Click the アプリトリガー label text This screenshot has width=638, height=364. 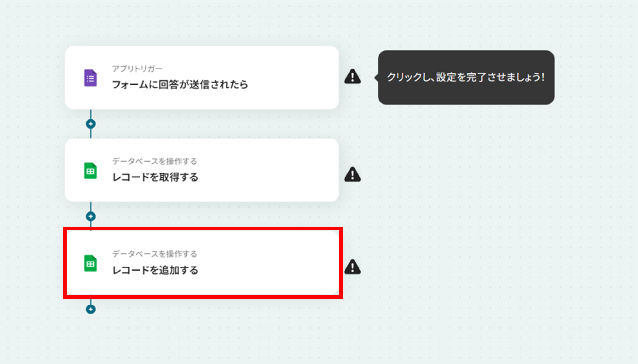[137, 69]
